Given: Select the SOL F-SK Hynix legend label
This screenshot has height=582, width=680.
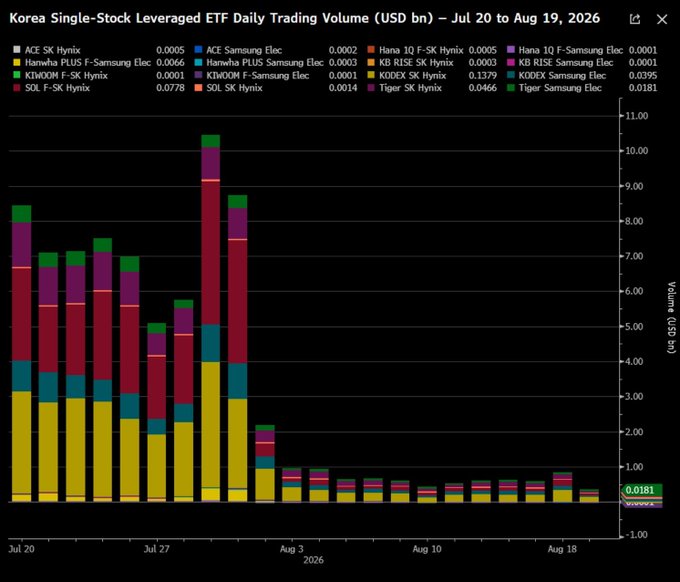Looking at the screenshot, I should (x=57, y=88).
